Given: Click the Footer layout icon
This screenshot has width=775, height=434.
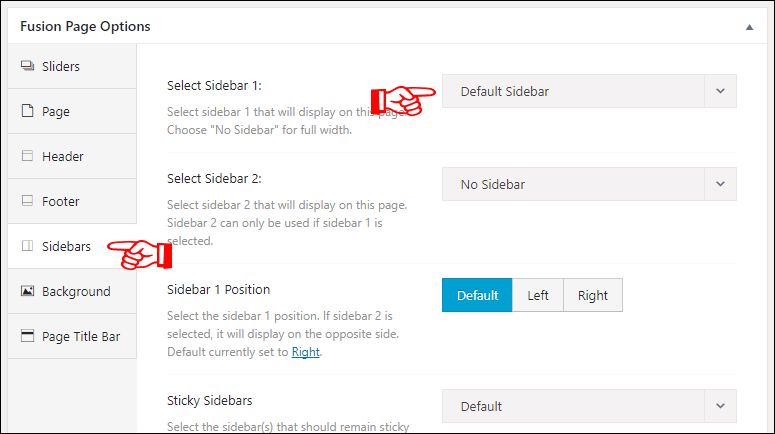Looking at the screenshot, I should 28,201.
